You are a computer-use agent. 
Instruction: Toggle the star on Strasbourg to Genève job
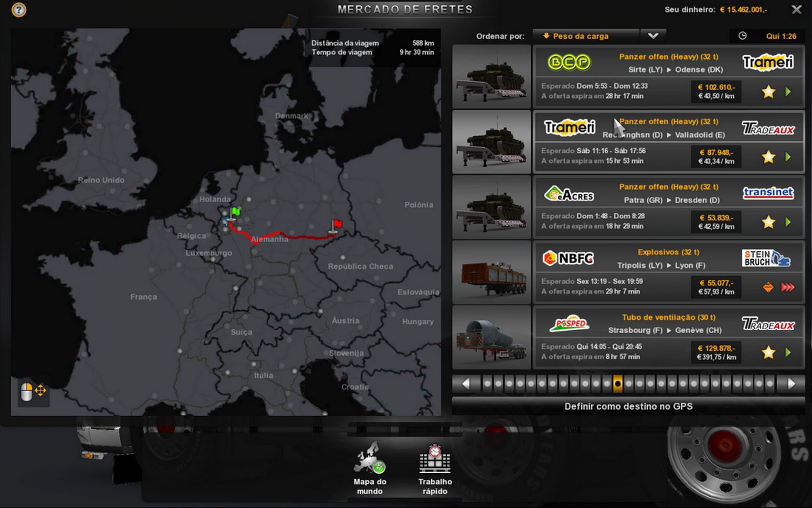(768, 352)
